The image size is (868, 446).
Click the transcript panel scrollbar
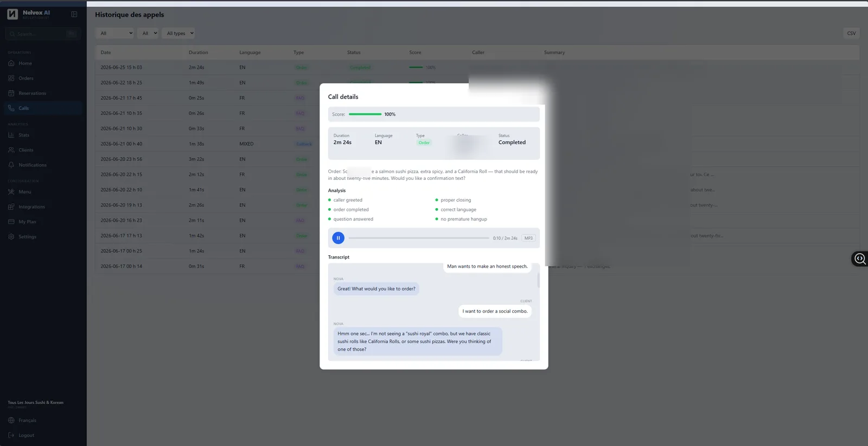(x=538, y=280)
